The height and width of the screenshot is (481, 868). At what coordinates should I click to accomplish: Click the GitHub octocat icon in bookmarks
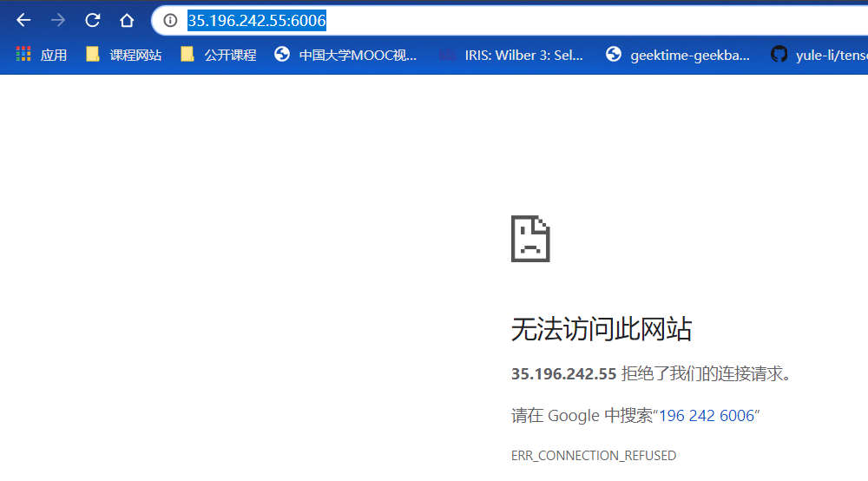pyautogui.click(x=779, y=54)
